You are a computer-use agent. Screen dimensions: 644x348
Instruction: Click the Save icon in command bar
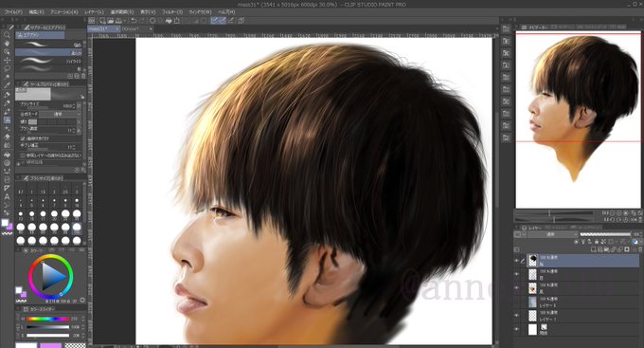118,21
